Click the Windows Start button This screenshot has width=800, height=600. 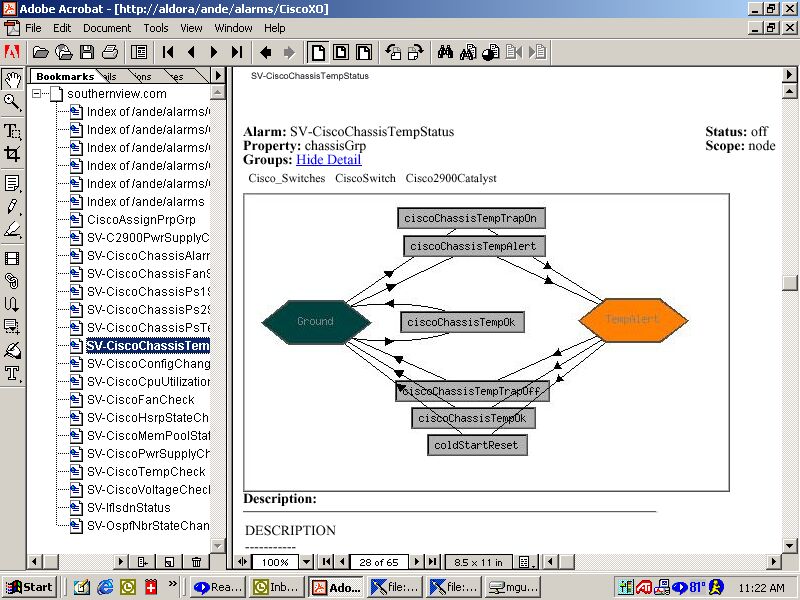(x=30, y=587)
